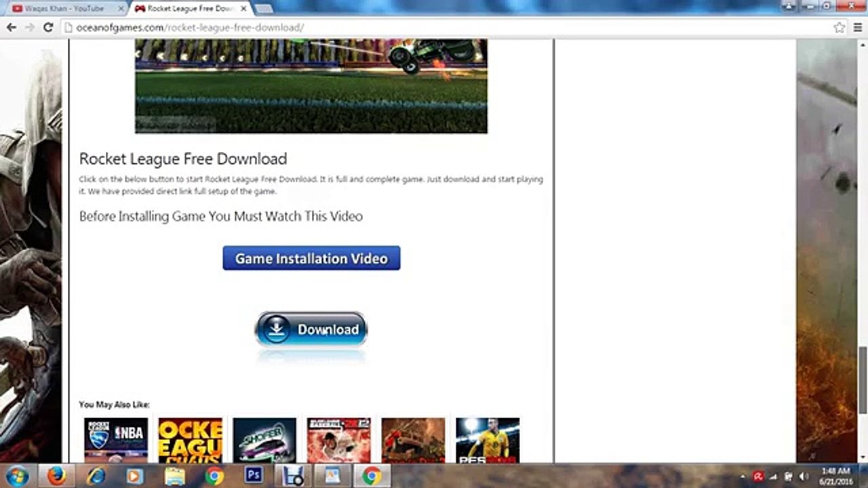Click the page vertical scrollbar thumb

point(863,380)
